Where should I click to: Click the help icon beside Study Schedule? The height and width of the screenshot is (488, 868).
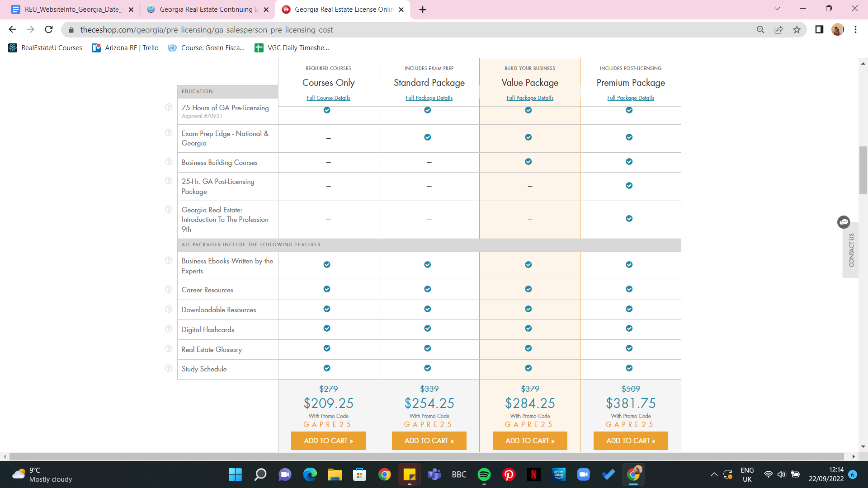coord(169,368)
